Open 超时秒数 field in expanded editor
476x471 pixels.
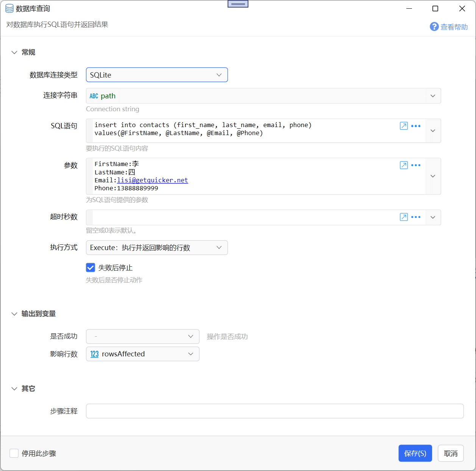(x=404, y=217)
